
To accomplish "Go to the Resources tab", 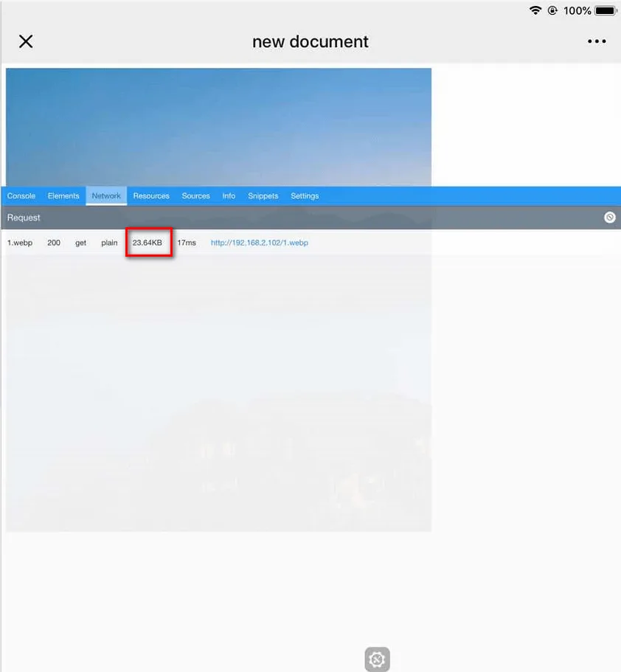I will [x=151, y=196].
